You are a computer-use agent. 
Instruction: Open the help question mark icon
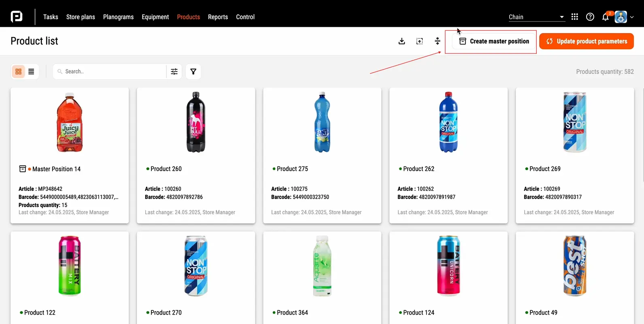590,17
